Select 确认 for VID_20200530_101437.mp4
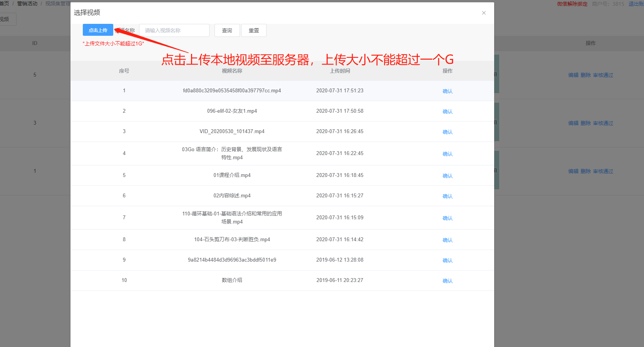Image resolution: width=644 pixels, height=347 pixels. (x=447, y=132)
